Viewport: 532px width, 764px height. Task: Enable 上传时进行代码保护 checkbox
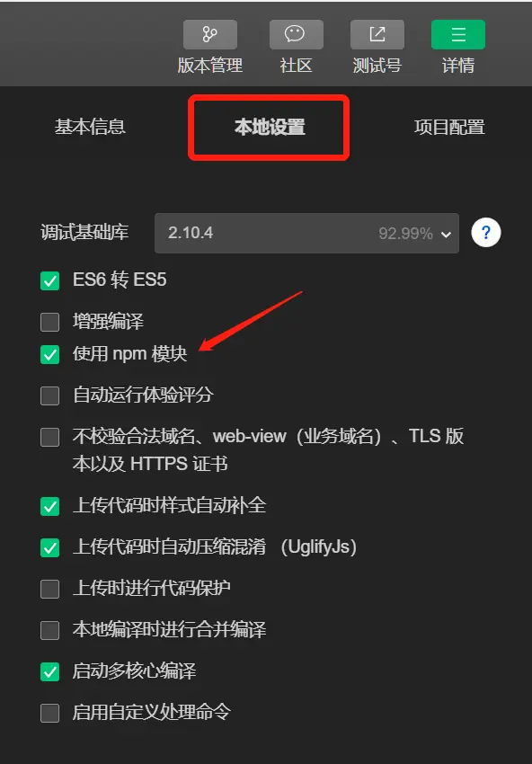pos(49,589)
